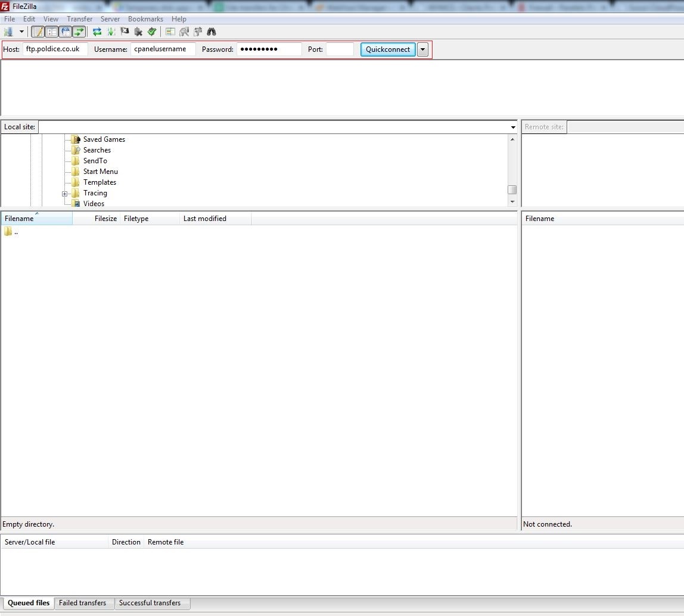This screenshot has height=616, width=684.
Task: Click the disconnect from server icon
Action: point(138,32)
